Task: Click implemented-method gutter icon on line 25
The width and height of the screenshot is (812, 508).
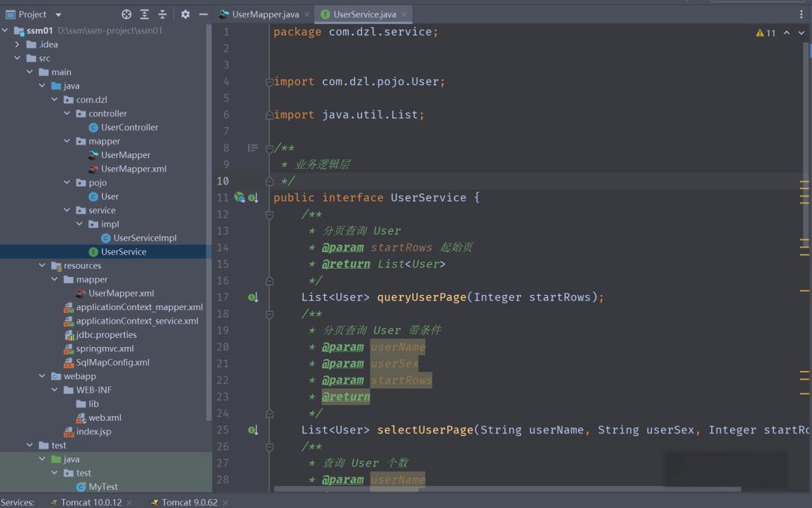Action: tap(253, 430)
